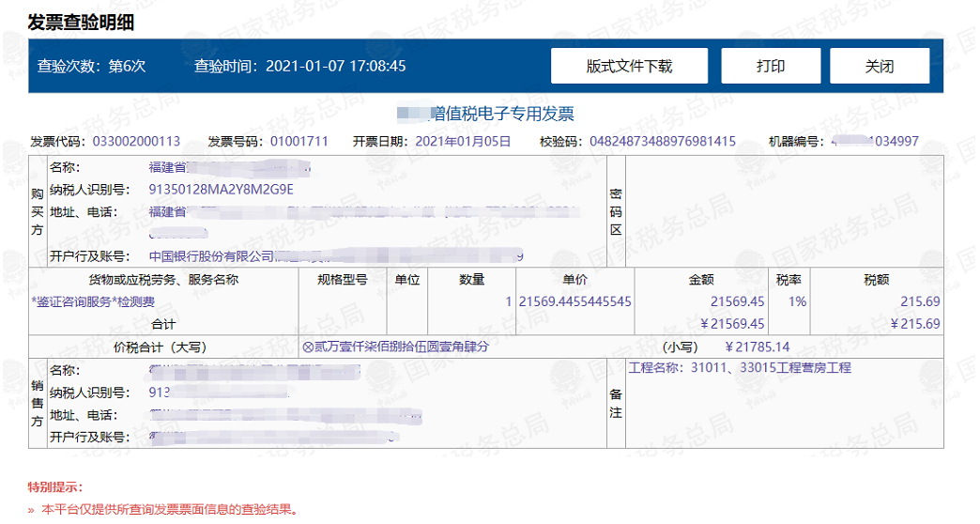Select total tax ¥215.69
Screen dimensions: 980x524
pyautogui.click(x=915, y=324)
